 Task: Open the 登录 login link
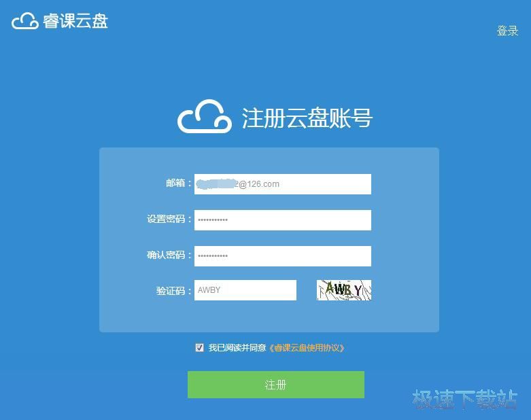point(507,31)
